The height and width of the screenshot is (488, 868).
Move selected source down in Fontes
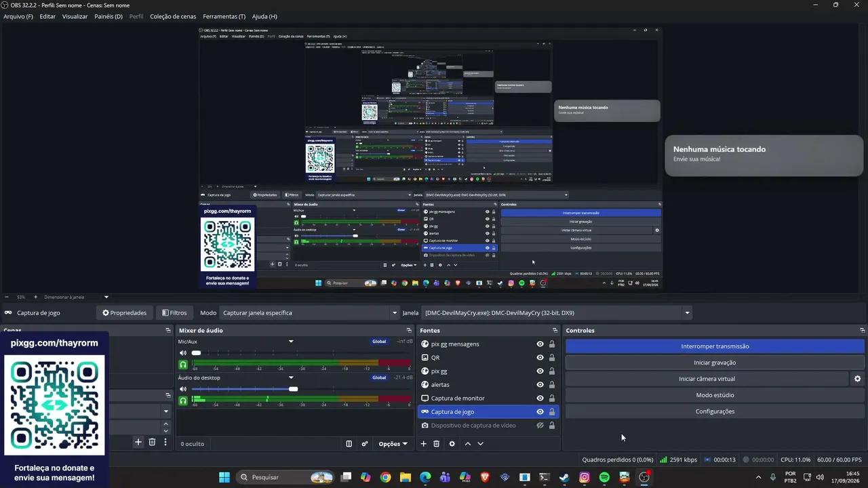480,444
